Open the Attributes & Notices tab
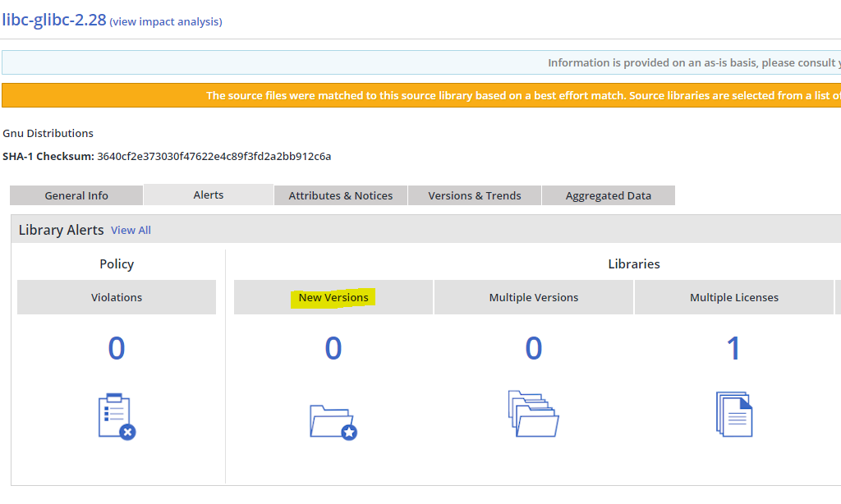841x504 pixels. 340,195
